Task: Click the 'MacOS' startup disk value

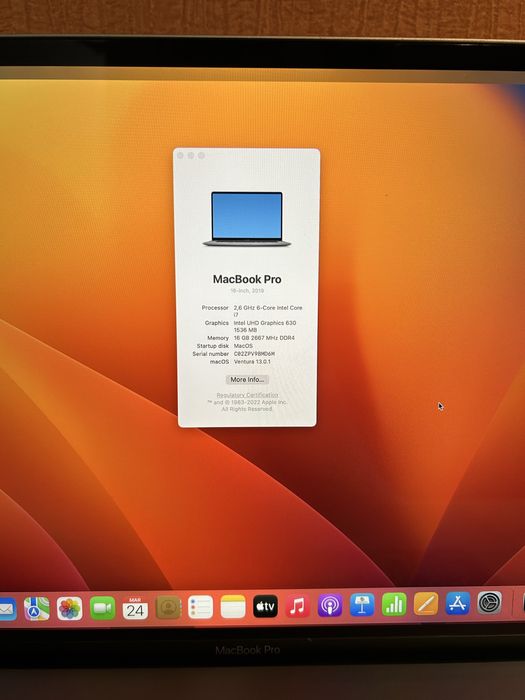Action: 243,346
